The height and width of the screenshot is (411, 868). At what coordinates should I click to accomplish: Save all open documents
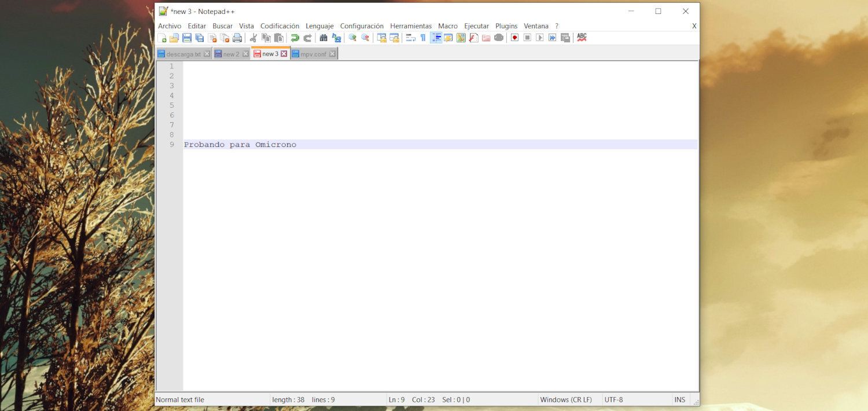pos(198,38)
